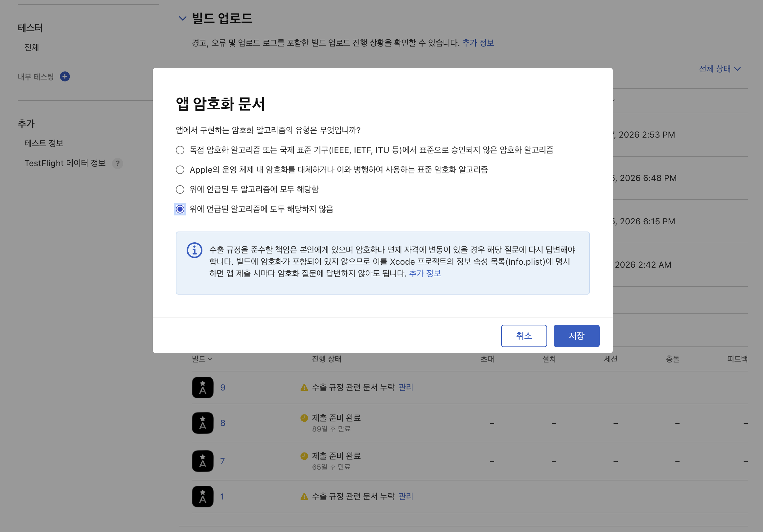Click the warning icon on the build 9 row
The width and height of the screenshot is (763, 532).
click(304, 388)
